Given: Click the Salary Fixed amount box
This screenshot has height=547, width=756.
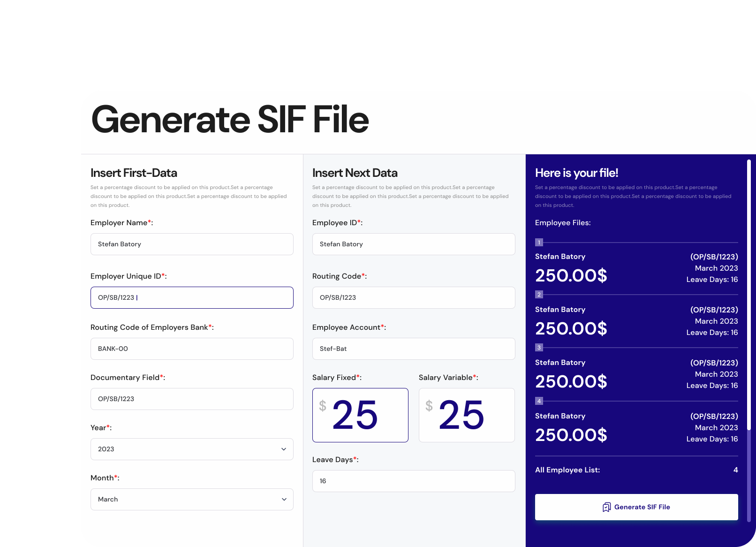Looking at the screenshot, I should [360, 415].
